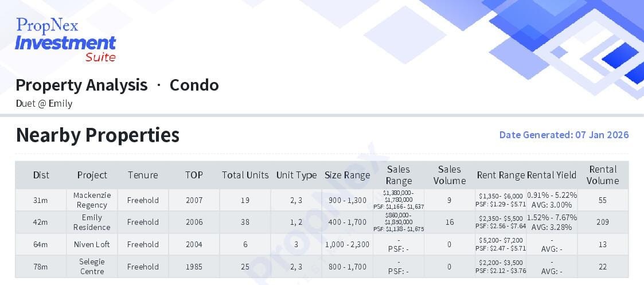Sort by the Dist column header

(41, 175)
